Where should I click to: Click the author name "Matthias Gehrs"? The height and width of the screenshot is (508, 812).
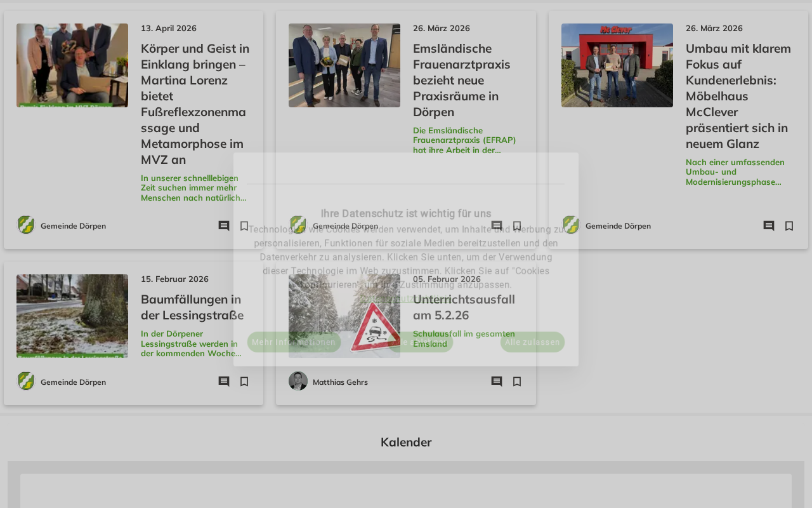[x=340, y=382]
